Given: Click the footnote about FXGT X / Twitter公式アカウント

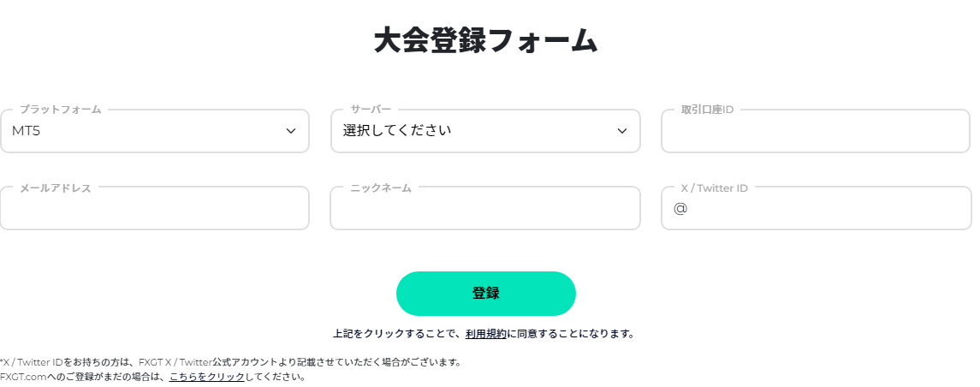Looking at the screenshot, I should pos(231,362).
